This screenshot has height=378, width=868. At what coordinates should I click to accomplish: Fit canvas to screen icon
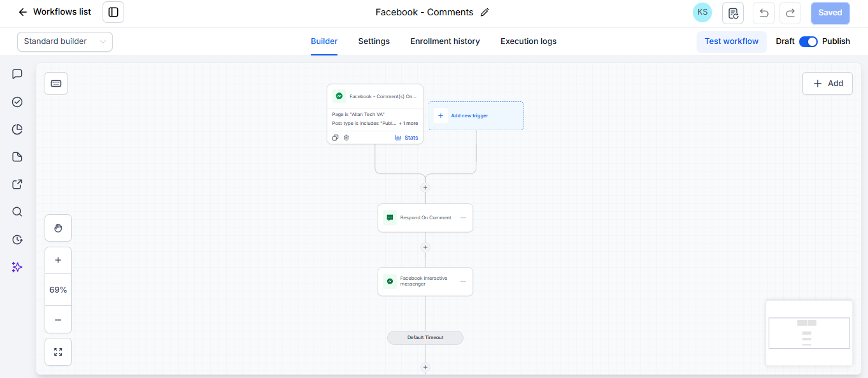58,352
